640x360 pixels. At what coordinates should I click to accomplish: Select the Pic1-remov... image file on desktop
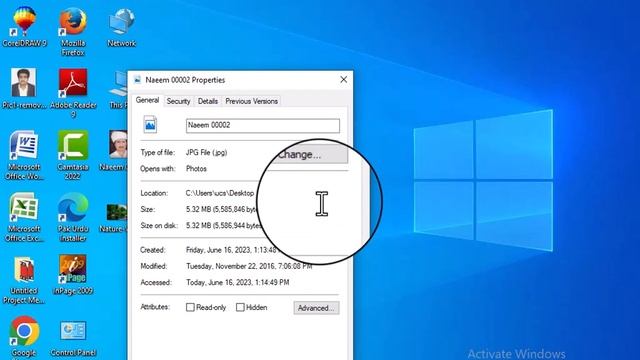pos(24,88)
